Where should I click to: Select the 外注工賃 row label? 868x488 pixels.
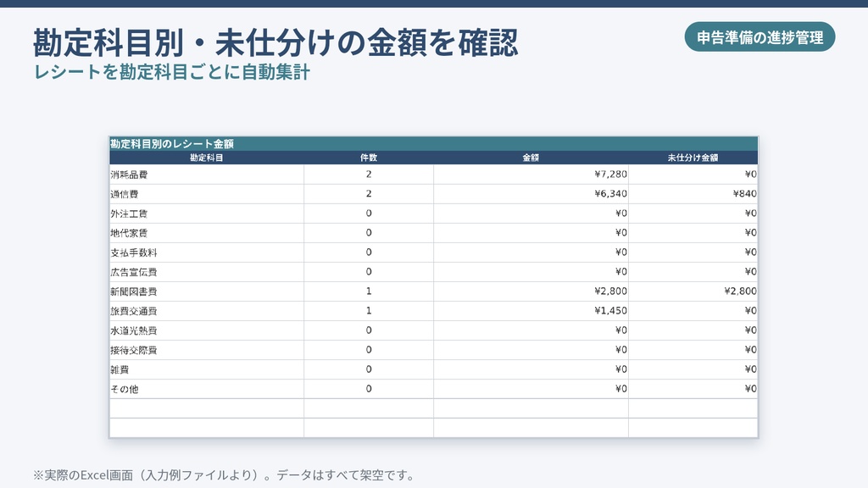pos(129,213)
